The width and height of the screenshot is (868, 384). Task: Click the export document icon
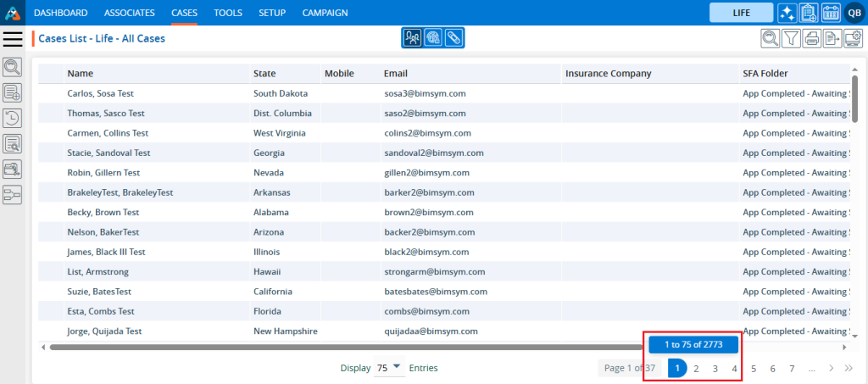832,37
